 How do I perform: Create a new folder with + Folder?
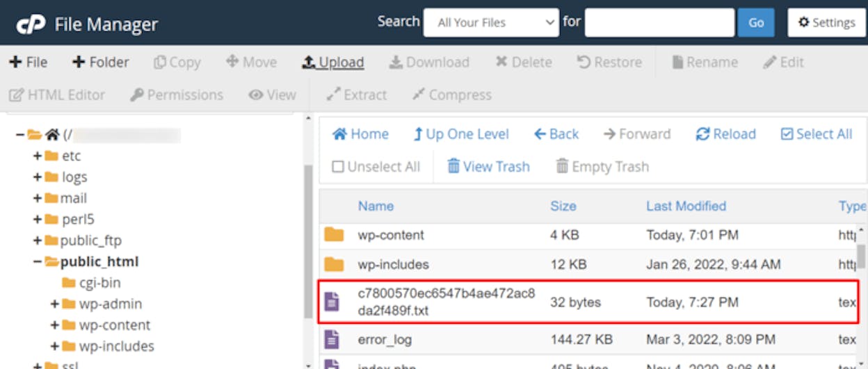point(101,62)
